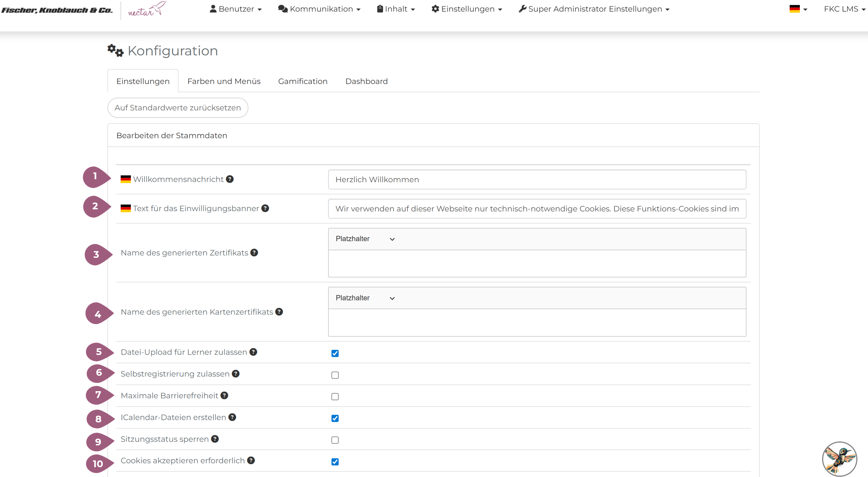Open the hummingbird assistant icon
The height and width of the screenshot is (477, 868).
(x=839, y=459)
